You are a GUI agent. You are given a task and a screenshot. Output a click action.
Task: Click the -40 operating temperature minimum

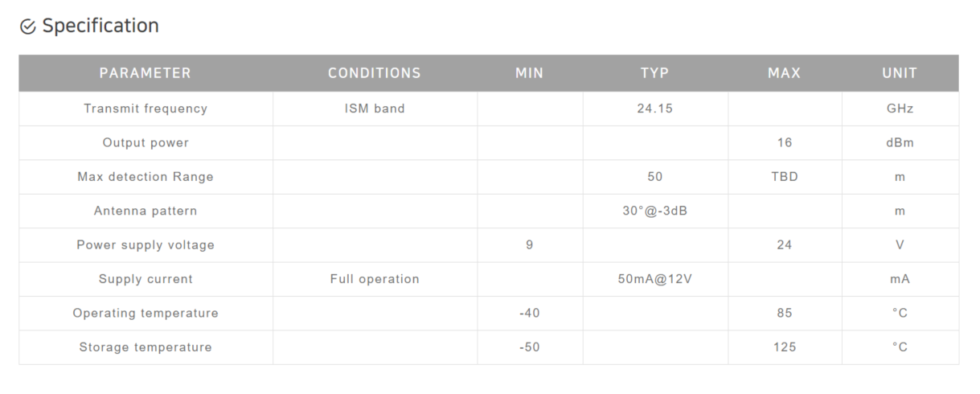point(530,313)
